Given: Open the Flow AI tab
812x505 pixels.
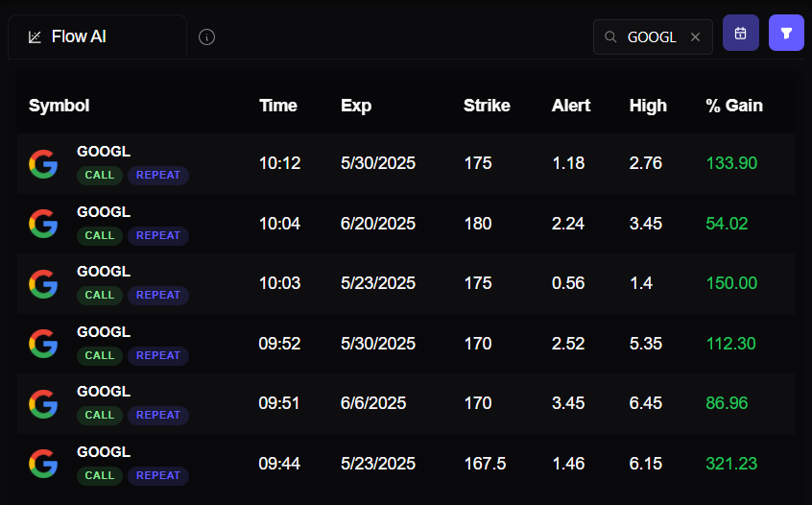Looking at the screenshot, I should click(97, 36).
